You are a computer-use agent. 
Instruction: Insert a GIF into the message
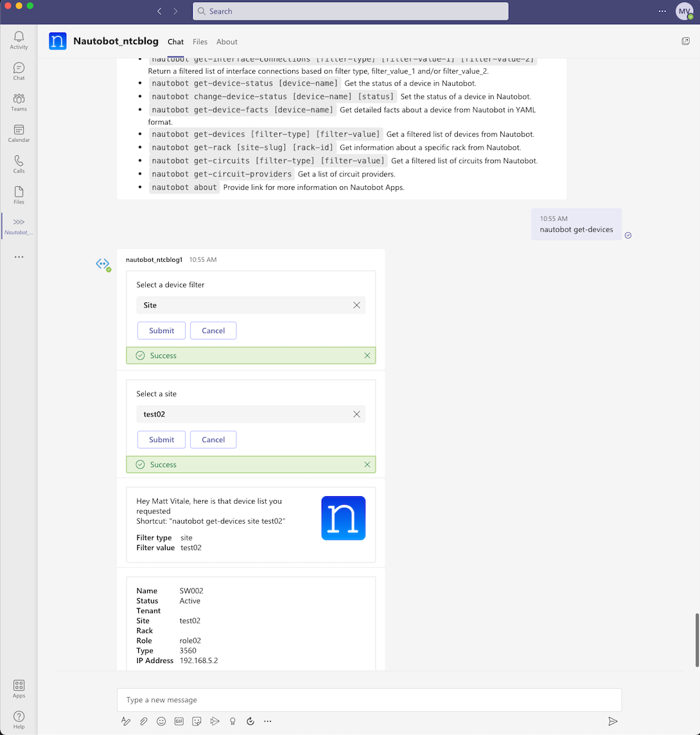coord(179,721)
